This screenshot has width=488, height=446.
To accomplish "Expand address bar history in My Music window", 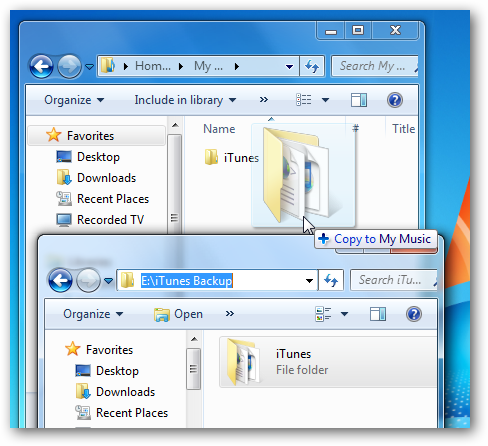I will 289,67.
